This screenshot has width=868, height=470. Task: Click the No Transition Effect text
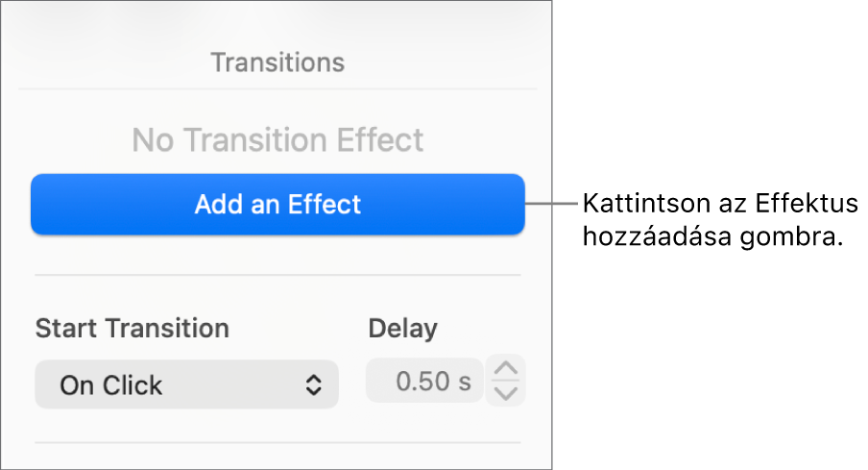pyautogui.click(x=277, y=140)
